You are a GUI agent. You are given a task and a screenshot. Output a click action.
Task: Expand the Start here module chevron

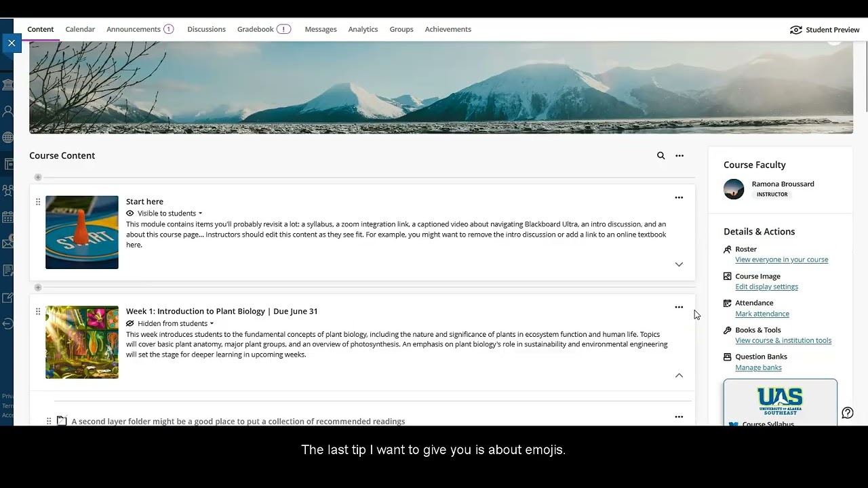coord(679,264)
